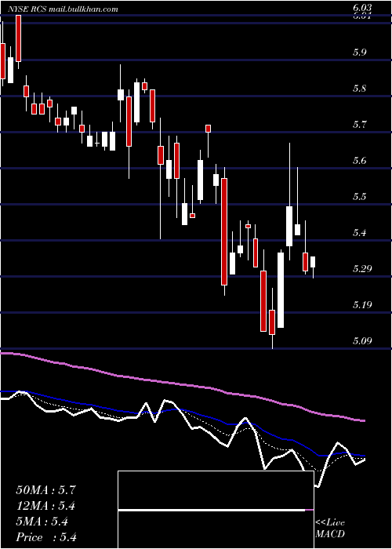Click the 12MA : 5.4 readout
Screen dimensions: 392x549
click(x=45, y=506)
